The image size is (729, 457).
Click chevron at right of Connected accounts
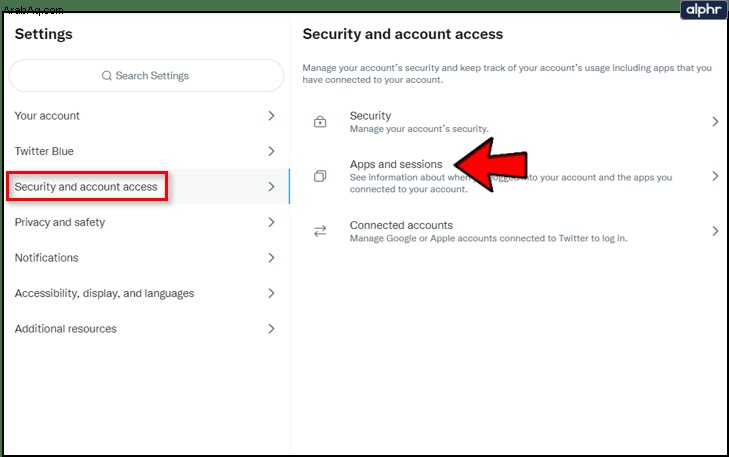(715, 231)
